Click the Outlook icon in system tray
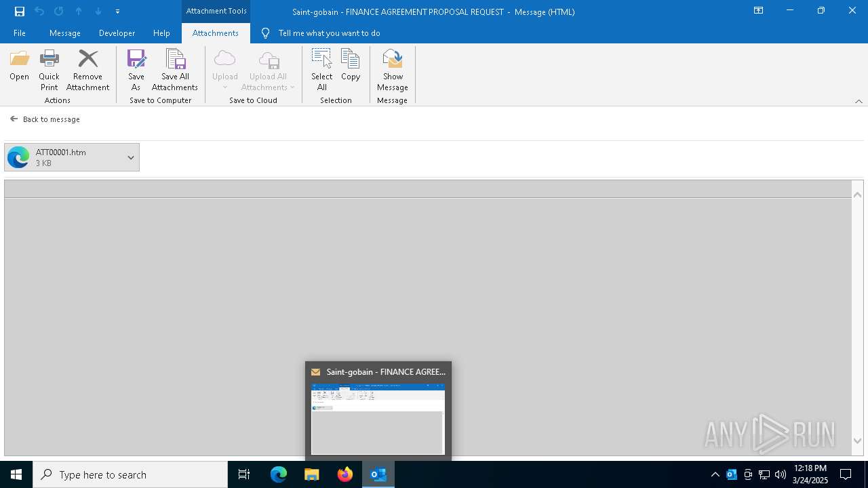The width and height of the screenshot is (868, 488). [732, 474]
